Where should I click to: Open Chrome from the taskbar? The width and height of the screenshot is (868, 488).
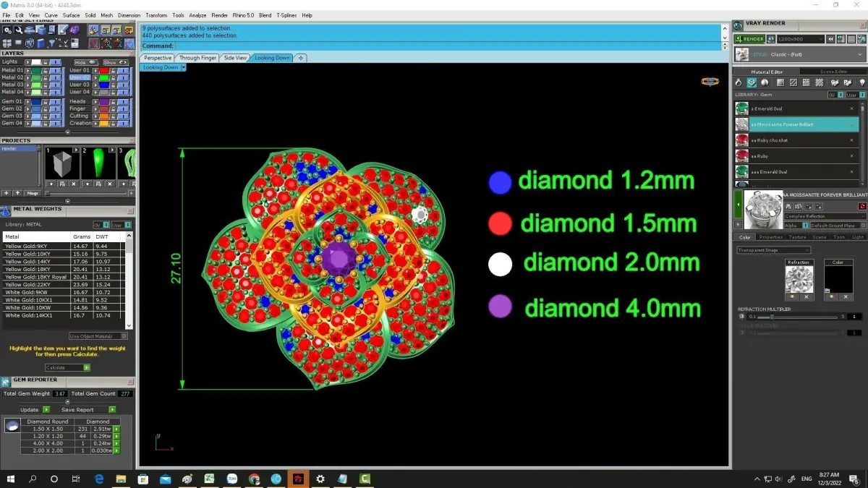(x=254, y=479)
